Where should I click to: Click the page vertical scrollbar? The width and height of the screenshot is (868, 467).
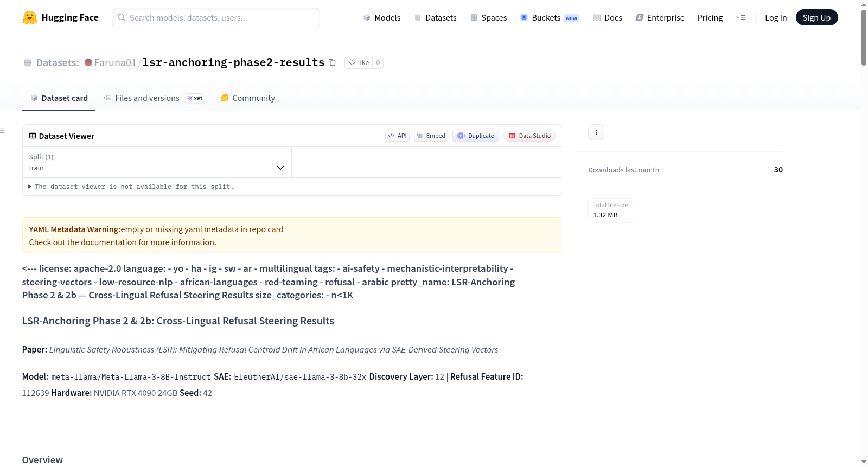pyautogui.click(x=864, y=38)
